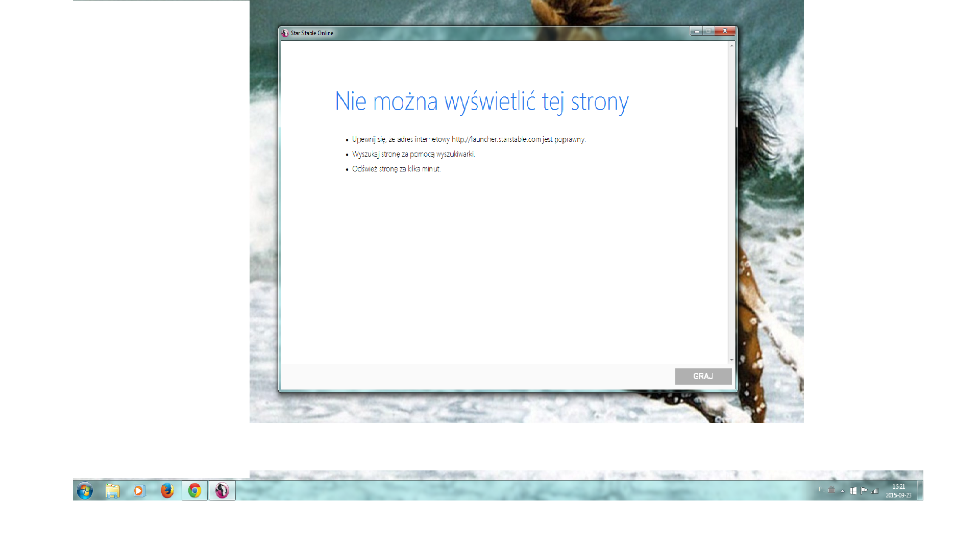Image resolution: width=980 pixels, height=551 pixels.
Task: Click the Get Windows 10 tray icon
Action: tap(853, 491)
